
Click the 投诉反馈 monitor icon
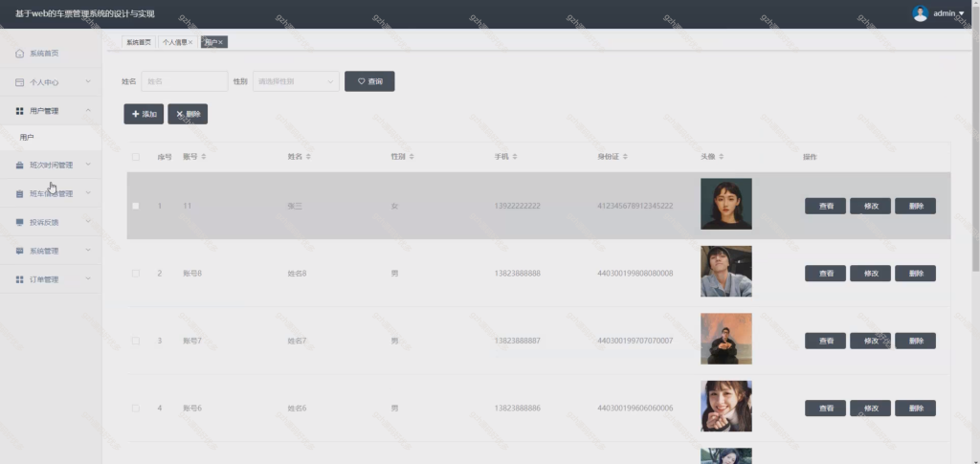tap(19, 222)
